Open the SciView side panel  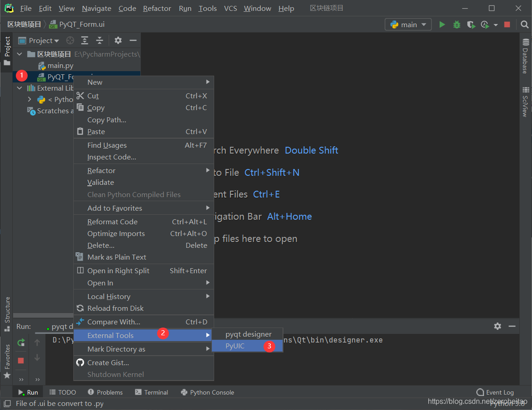pos(525,102)
